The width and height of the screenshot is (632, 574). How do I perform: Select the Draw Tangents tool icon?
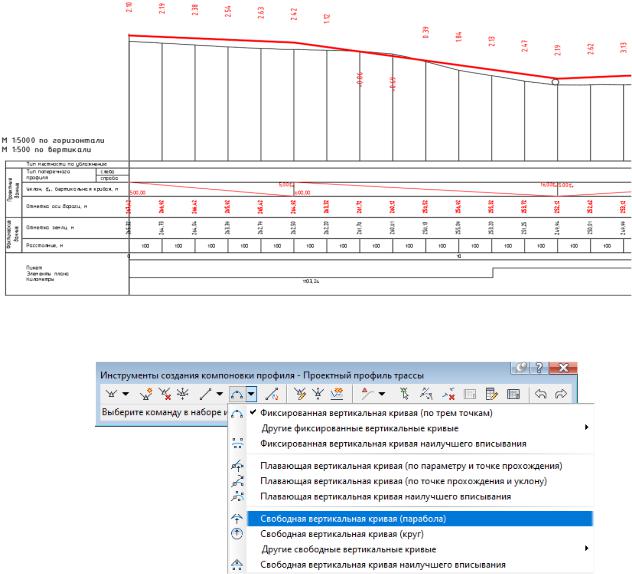click(111, 394)
